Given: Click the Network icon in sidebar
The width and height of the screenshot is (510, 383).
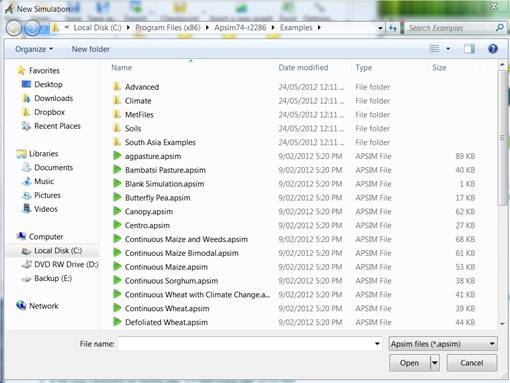Looking at the screenshot, I should click(x=21, y=305).
